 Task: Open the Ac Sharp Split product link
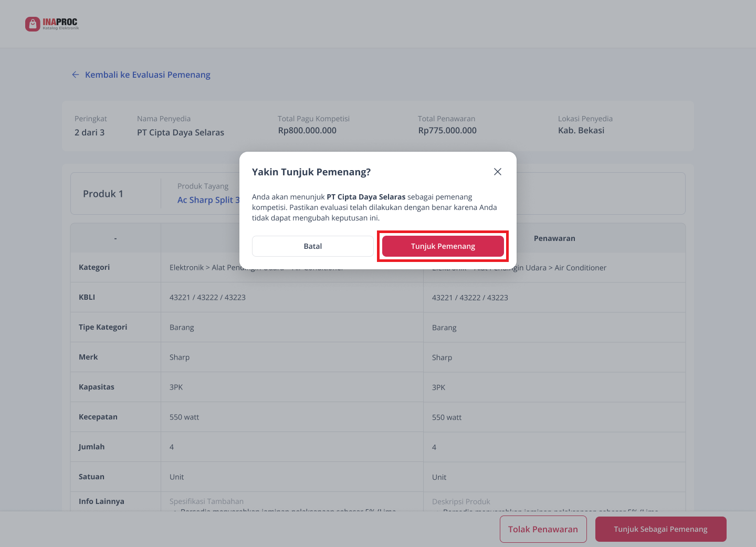coord(208,200)
